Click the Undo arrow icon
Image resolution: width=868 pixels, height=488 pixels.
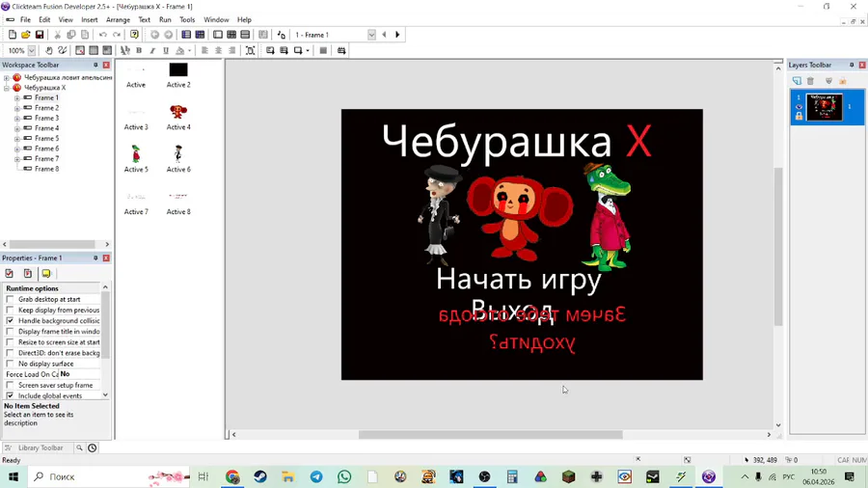(103, 35)
